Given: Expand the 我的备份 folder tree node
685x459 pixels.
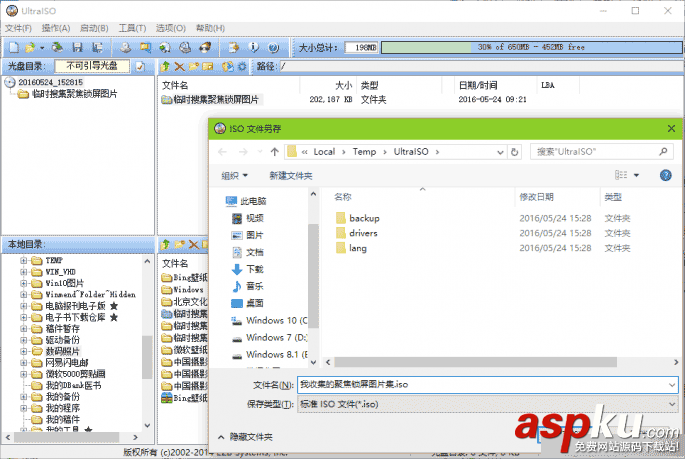Looking at the screenshot, I should pyautogui.click(x=24, y=397).
